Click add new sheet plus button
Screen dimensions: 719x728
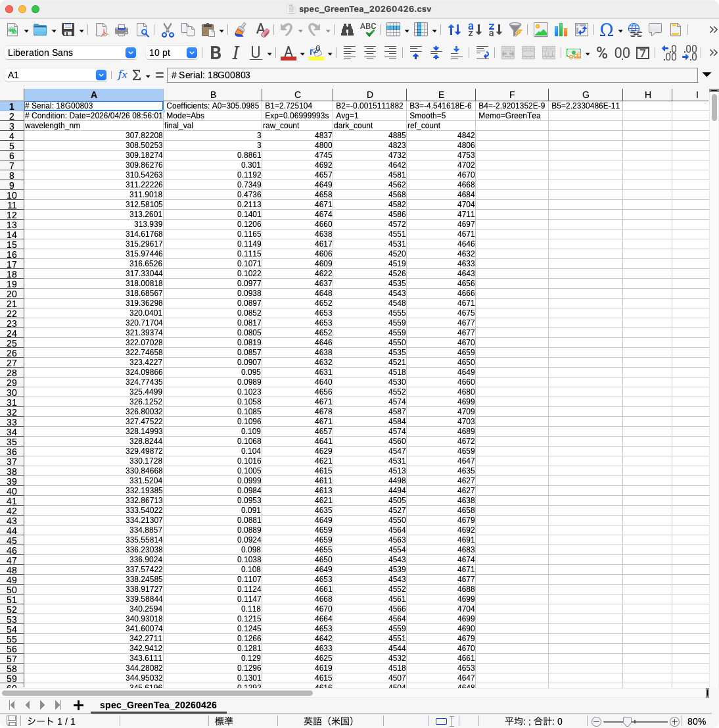pos(78,705)
